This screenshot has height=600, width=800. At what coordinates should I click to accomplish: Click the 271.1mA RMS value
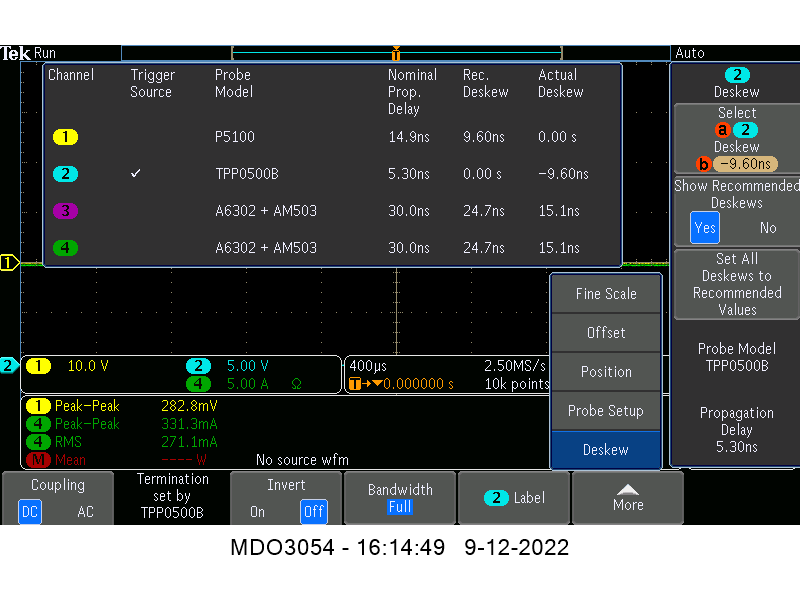pos(189,442)
